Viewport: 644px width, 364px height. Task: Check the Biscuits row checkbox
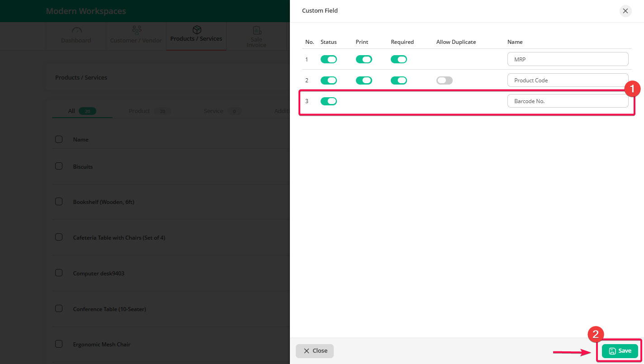[x=59, y=166]
